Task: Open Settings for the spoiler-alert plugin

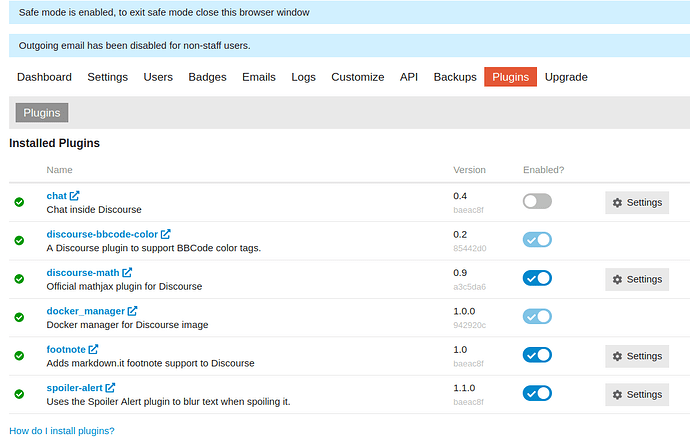Action: 637,394
